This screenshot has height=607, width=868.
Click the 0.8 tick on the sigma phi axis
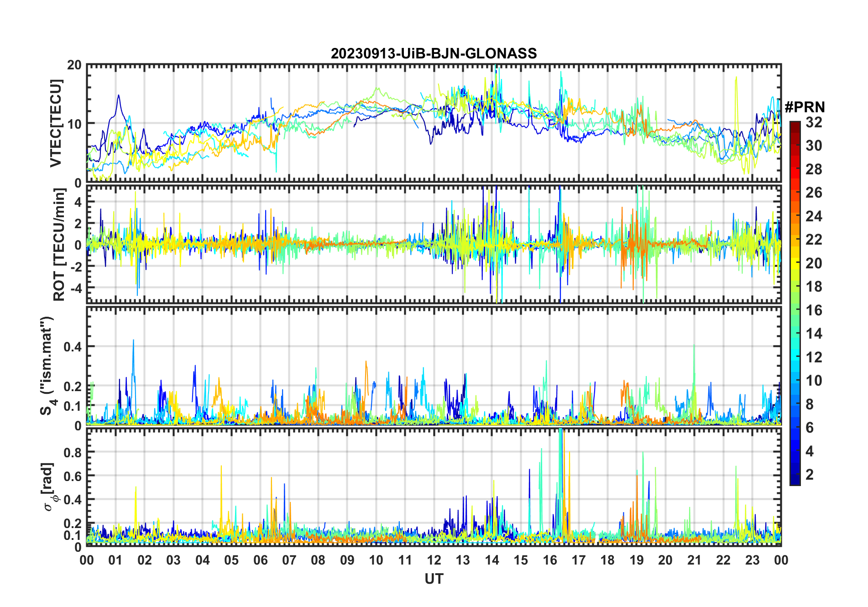(x=73, y=452)
